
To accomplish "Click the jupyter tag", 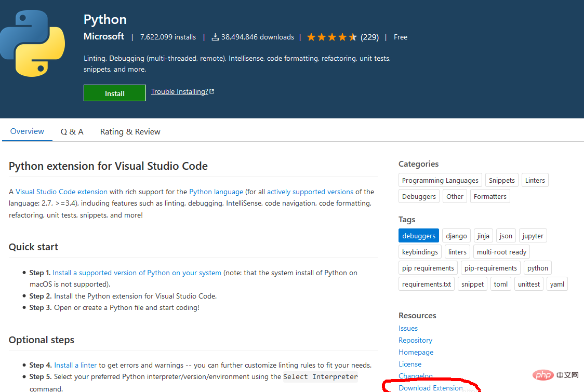I will [x=533, y=236].
